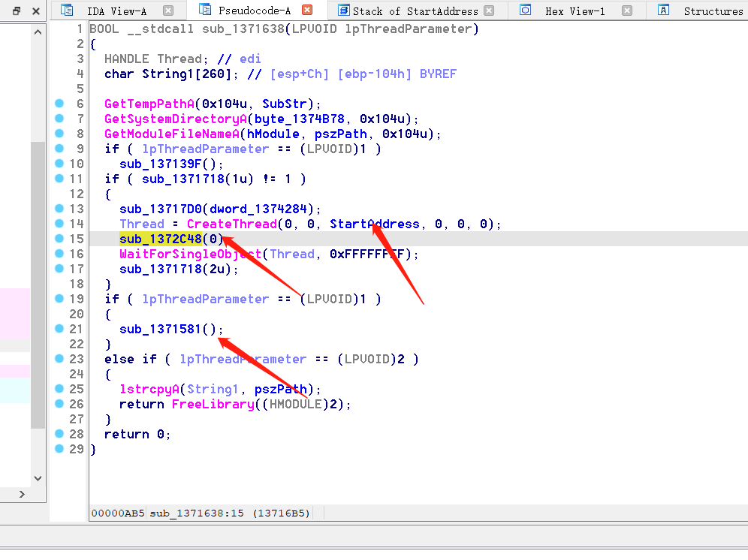Close the left side panel
The image size is (748, 560).
pos(36,11)
